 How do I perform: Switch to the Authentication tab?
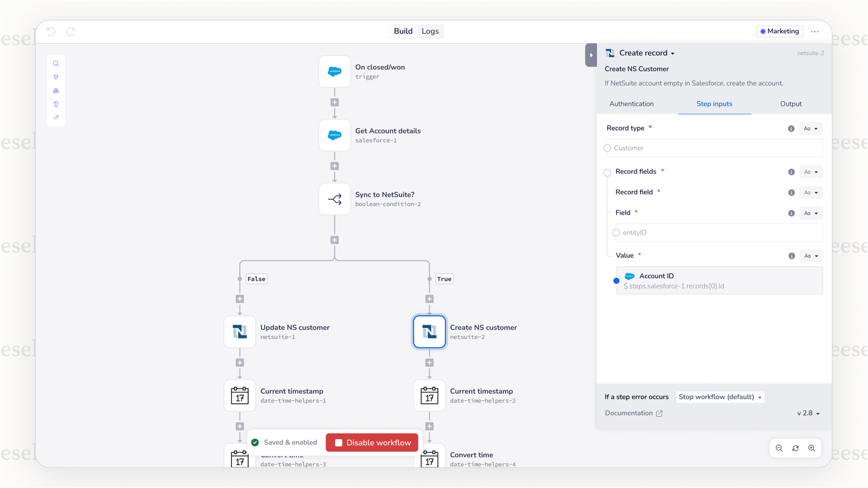(631, 104)
